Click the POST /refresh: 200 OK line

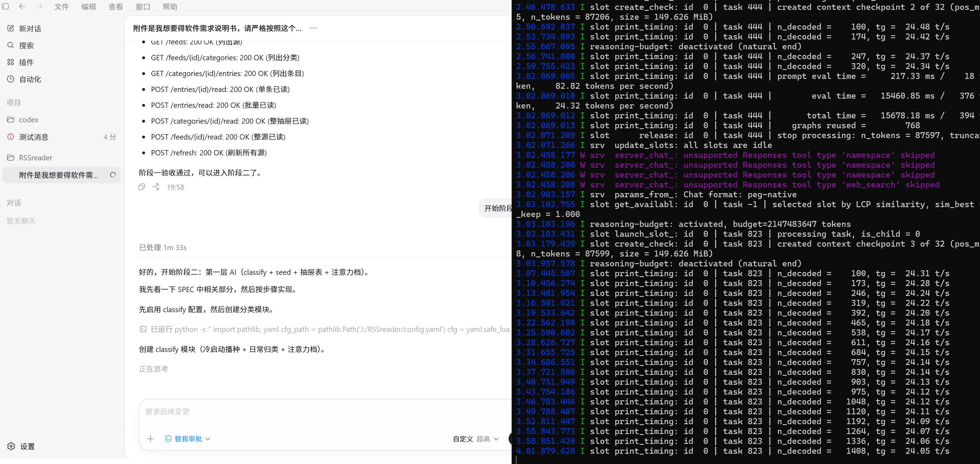click(x=209, y=153)
